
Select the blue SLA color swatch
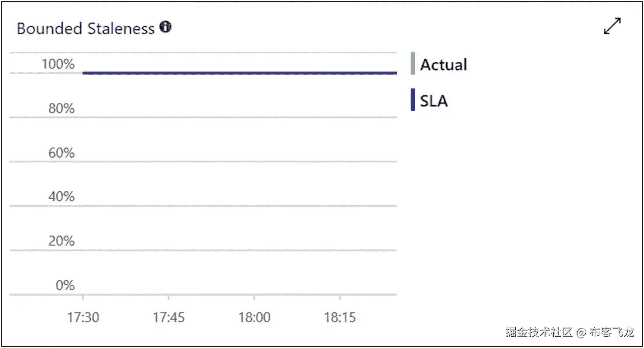click(413, 99)
